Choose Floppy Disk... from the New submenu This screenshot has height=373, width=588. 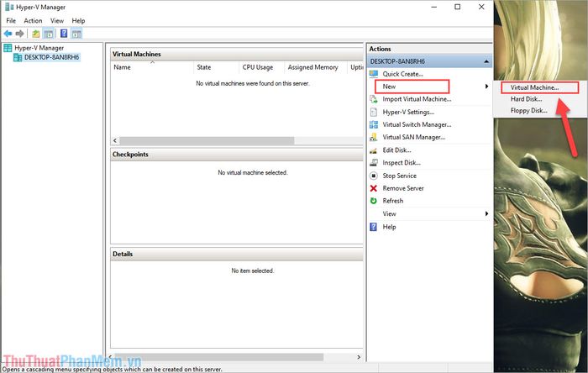[528, 111]
